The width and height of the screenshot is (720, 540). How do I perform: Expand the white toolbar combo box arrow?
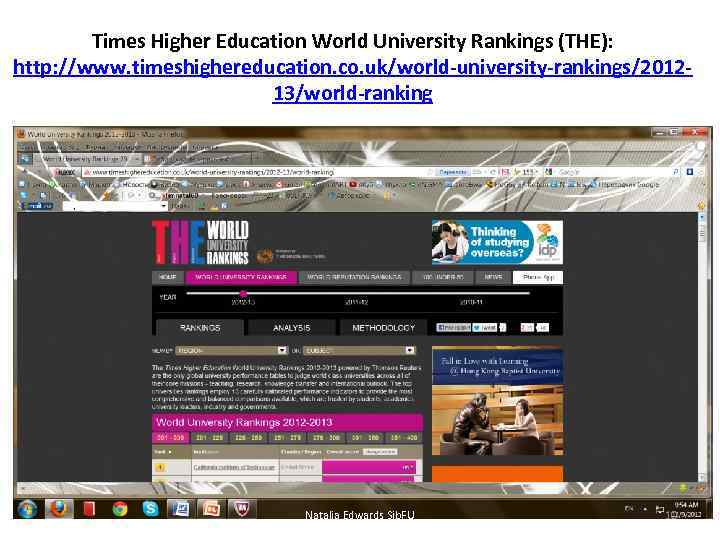163,206
